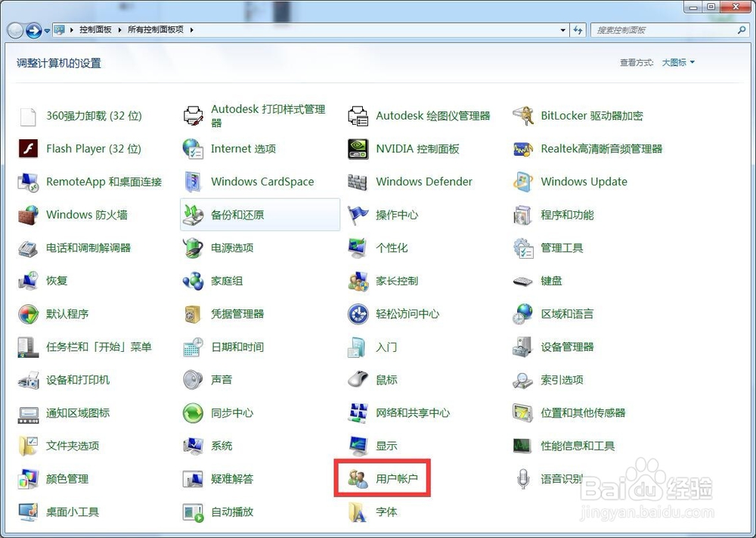Open the 设备和打印机 link
Viewport: 756px width, 538px height.
tap(78, 380)
